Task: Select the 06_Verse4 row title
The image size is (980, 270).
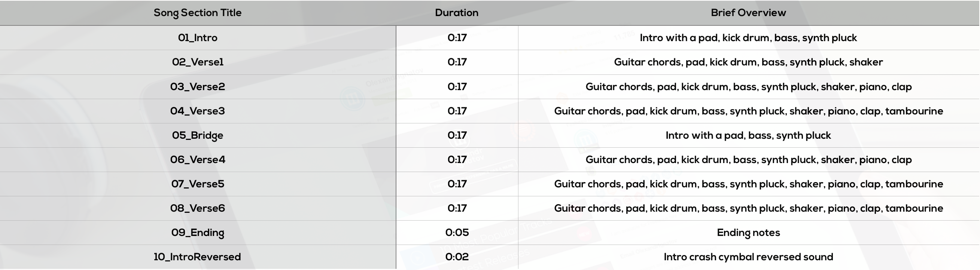Action: tap(197, 160)
